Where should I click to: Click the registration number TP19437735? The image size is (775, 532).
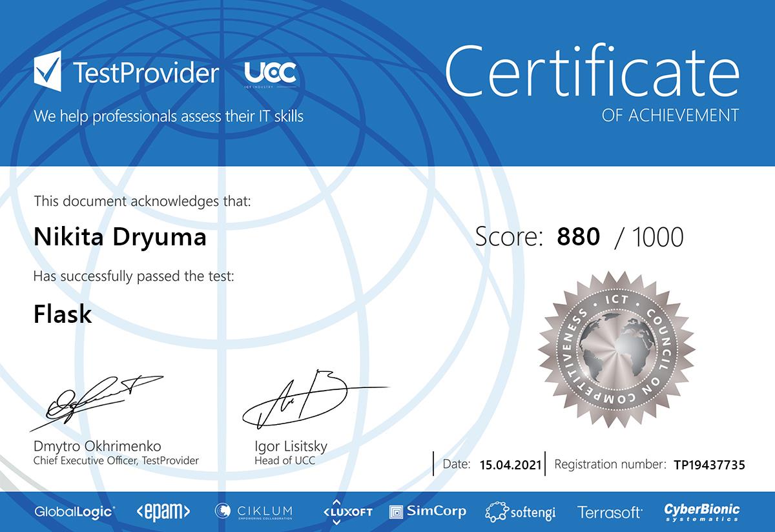pos(709,464)
